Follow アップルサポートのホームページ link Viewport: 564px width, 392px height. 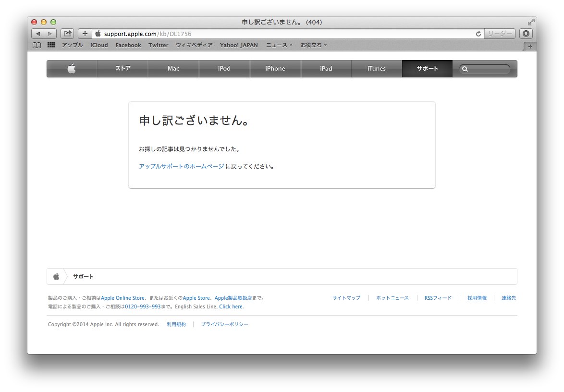(x=181, y=166)
